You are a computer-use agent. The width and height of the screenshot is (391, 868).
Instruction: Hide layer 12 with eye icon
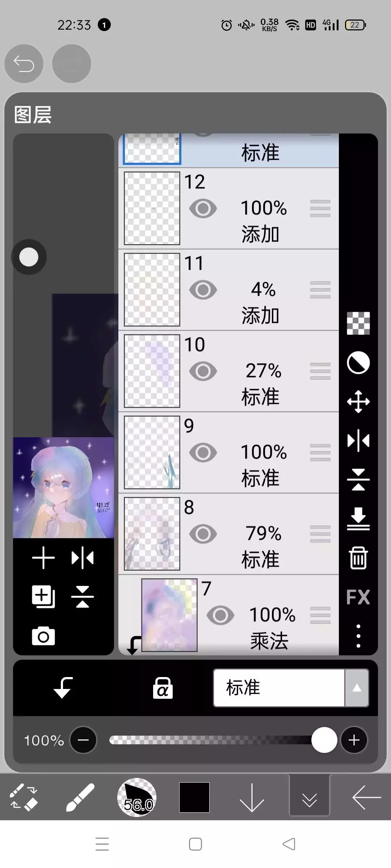click(x=203, y=208)
